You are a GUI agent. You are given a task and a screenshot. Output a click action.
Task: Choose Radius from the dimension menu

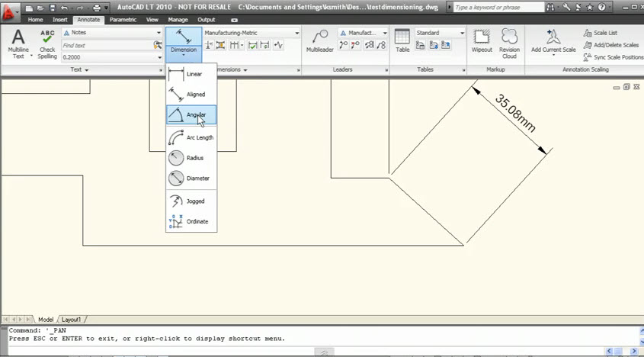click(191, 158)
